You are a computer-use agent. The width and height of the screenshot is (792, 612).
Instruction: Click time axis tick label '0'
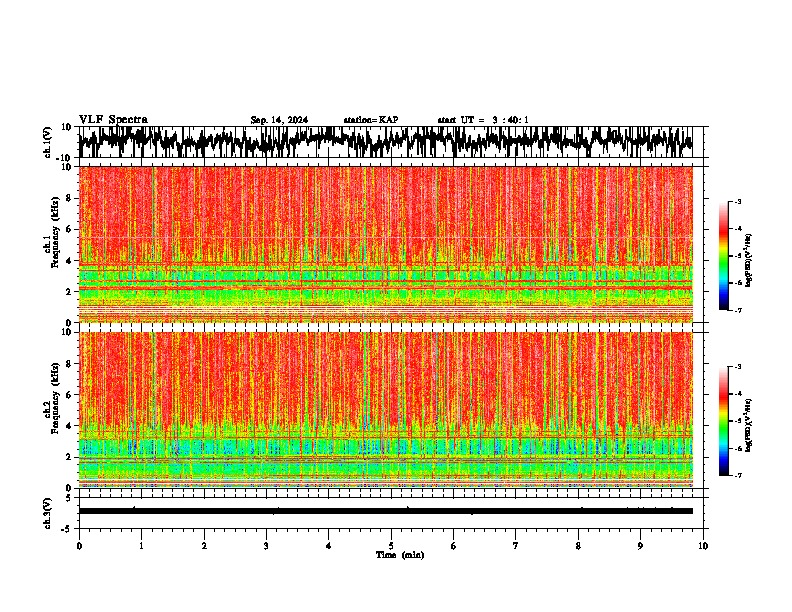pos(79,546)
